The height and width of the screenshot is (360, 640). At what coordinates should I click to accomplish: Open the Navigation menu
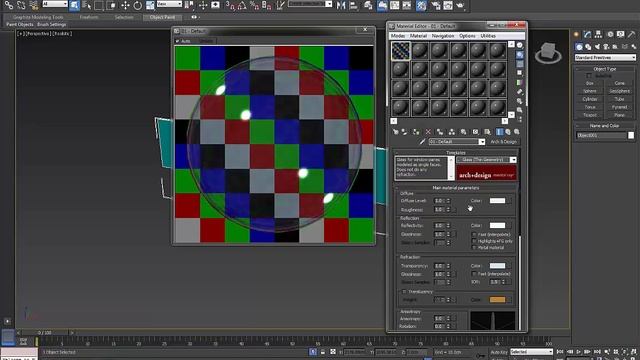pyautogui.click(x=443, y=36)
